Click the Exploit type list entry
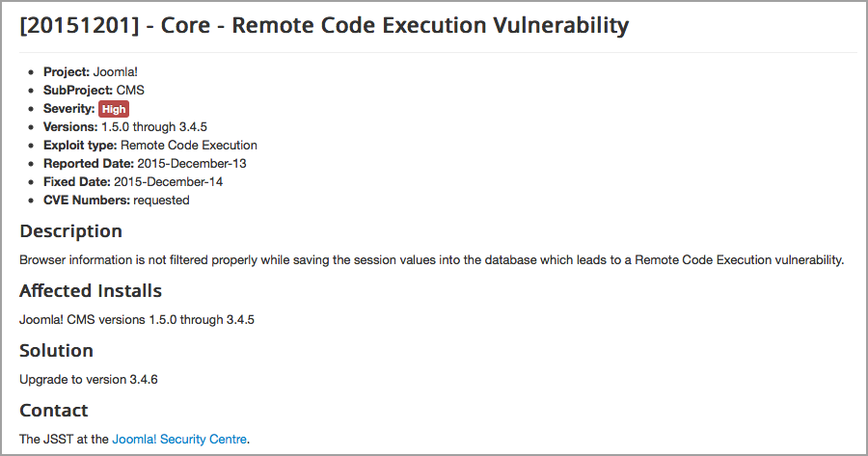Viewport: 868px width, 456px height. pos(150,145)
